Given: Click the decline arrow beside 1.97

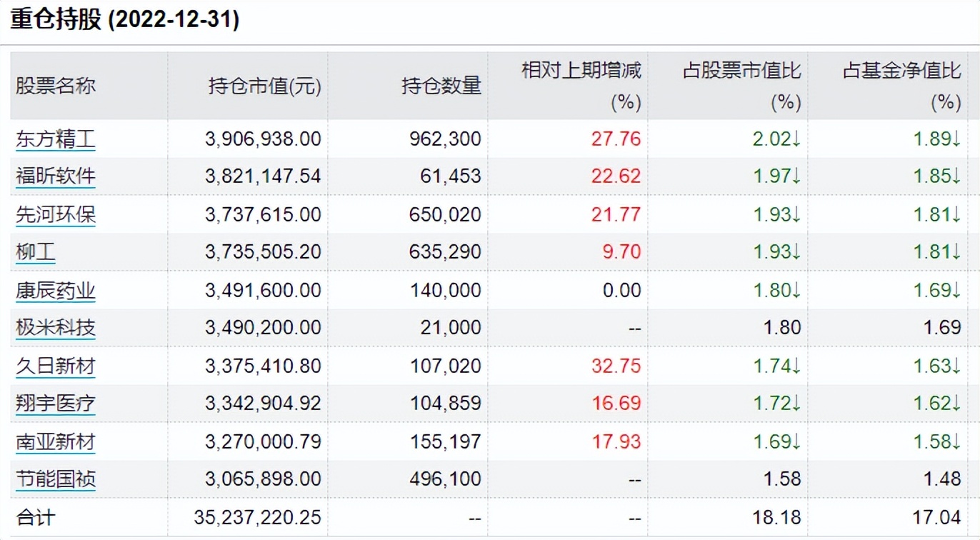Looking at the screenshot, I should point(797,176).
